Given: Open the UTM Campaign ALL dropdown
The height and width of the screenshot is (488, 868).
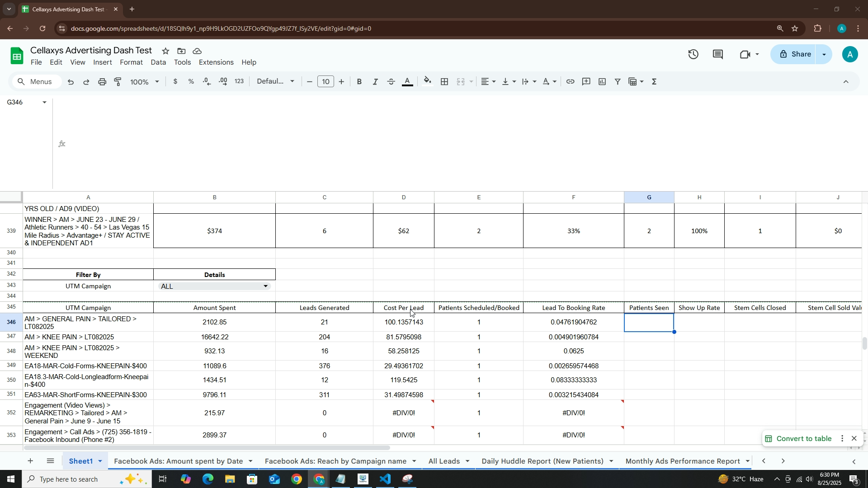Looking at the screenshot, I should pos(266,286).
